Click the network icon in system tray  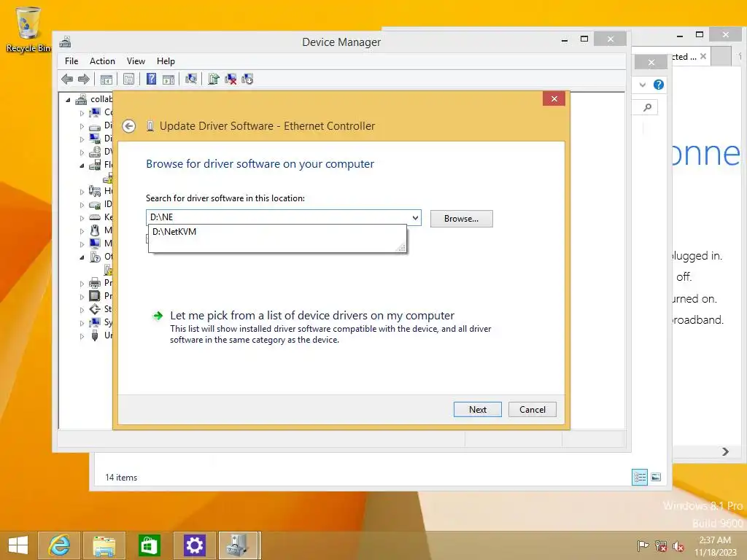pos(661,545)
